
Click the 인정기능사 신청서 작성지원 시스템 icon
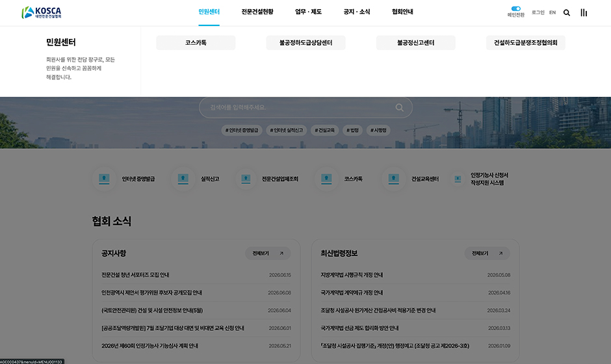pos(458,179)
